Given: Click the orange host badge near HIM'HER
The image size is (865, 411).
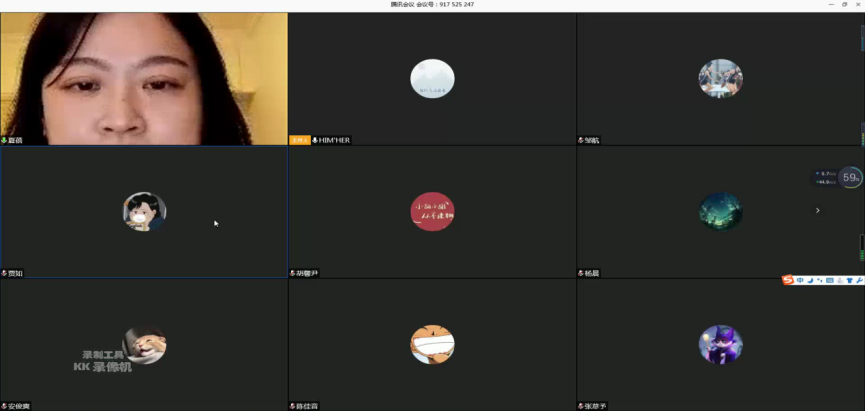Looking at the screenshot, I should click(299, 140).
